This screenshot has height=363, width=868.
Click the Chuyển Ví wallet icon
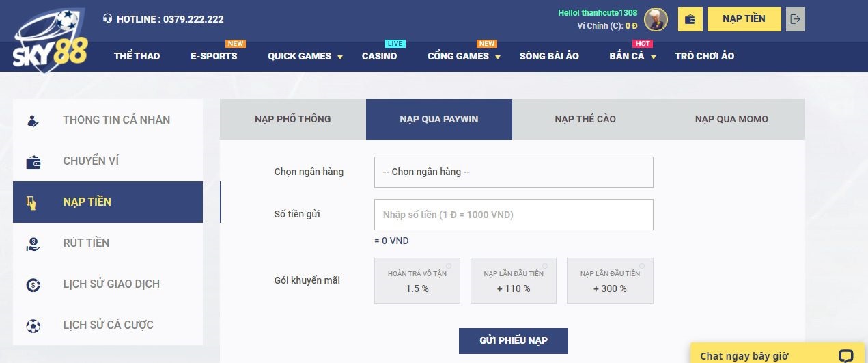33,161
